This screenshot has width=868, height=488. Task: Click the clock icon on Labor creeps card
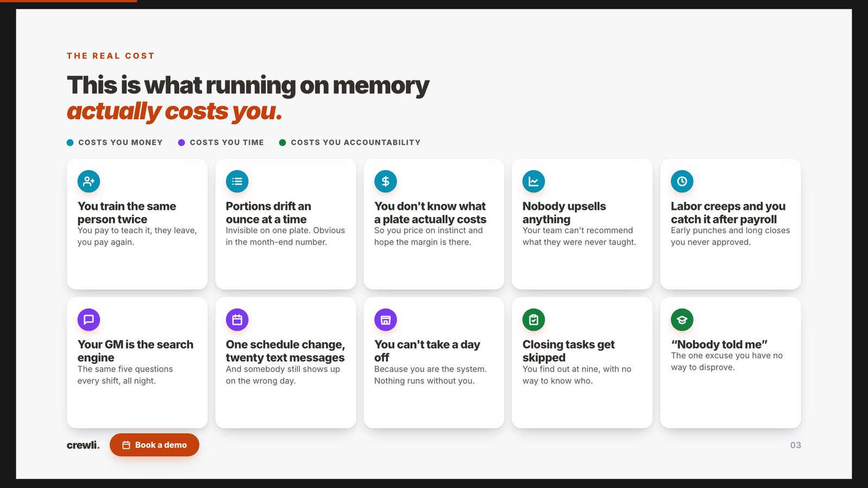pyautogui.click(x=682, y=181)
